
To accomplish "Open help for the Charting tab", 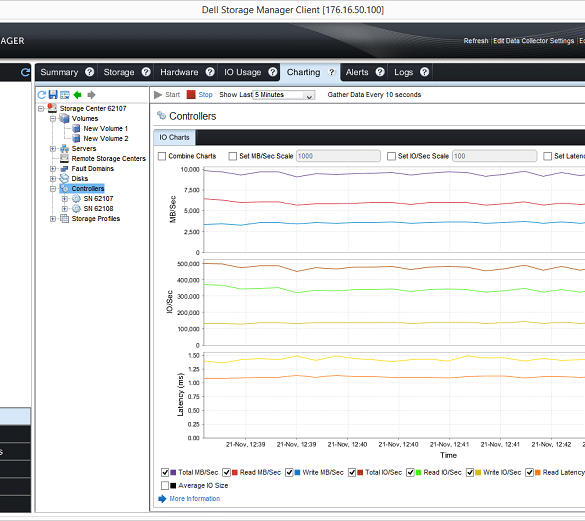I will 331,72.
